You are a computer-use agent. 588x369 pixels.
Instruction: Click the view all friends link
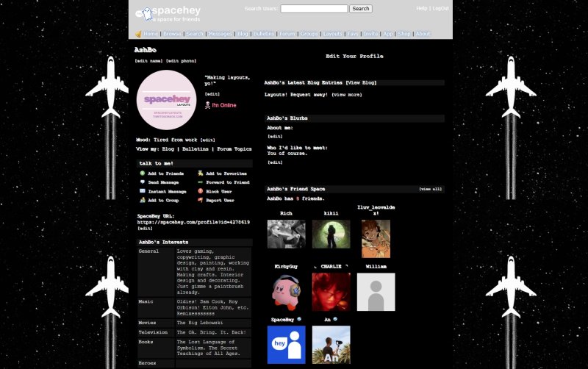430,189
